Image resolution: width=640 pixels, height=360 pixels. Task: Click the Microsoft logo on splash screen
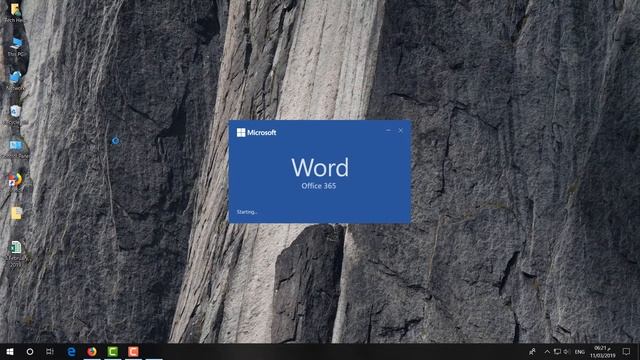click(256, 132)
